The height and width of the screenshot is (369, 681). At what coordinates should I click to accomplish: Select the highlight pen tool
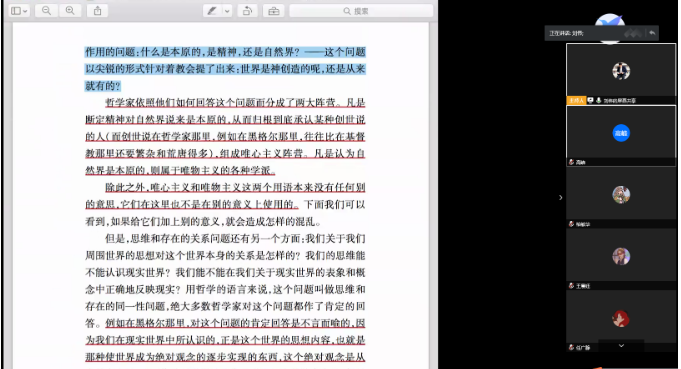212,11
